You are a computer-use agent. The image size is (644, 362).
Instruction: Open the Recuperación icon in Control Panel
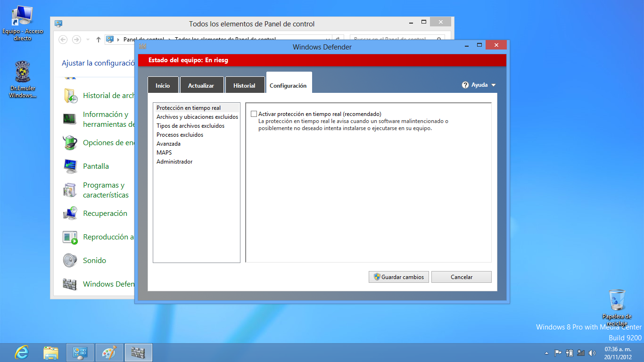(70, 213)
